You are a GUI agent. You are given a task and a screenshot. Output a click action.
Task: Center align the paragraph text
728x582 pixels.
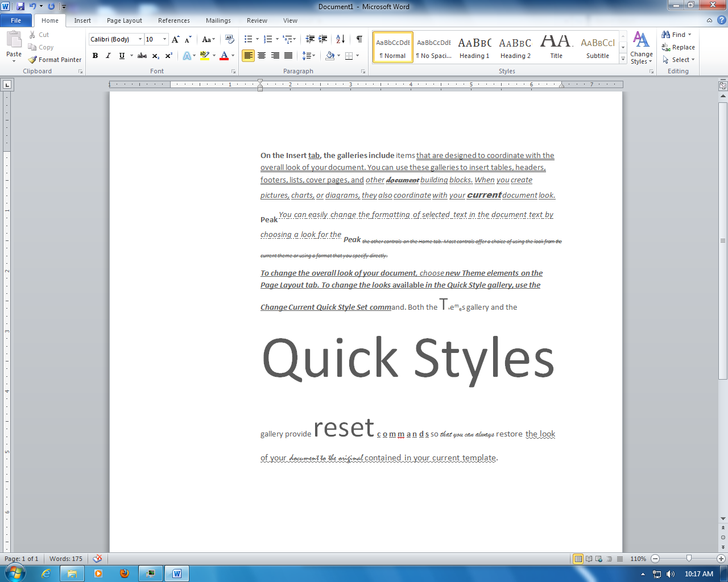(262, 56)
